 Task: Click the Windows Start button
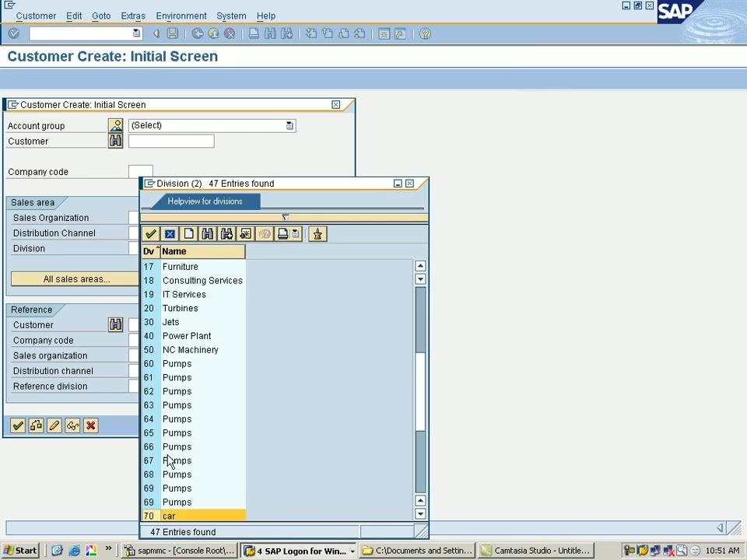coord(20,551)
